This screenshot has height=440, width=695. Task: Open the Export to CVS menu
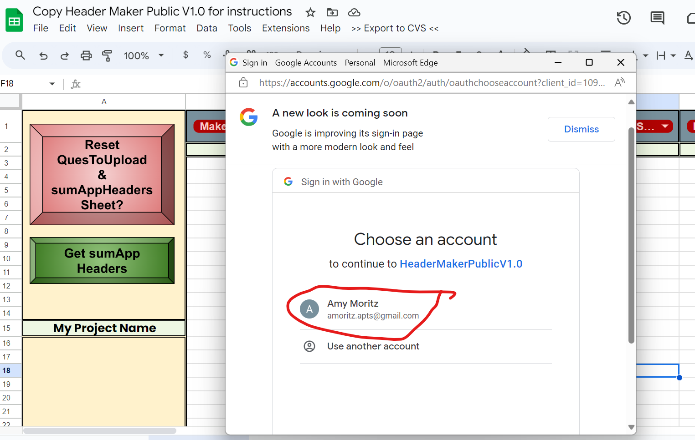click(x=394, y=28)
